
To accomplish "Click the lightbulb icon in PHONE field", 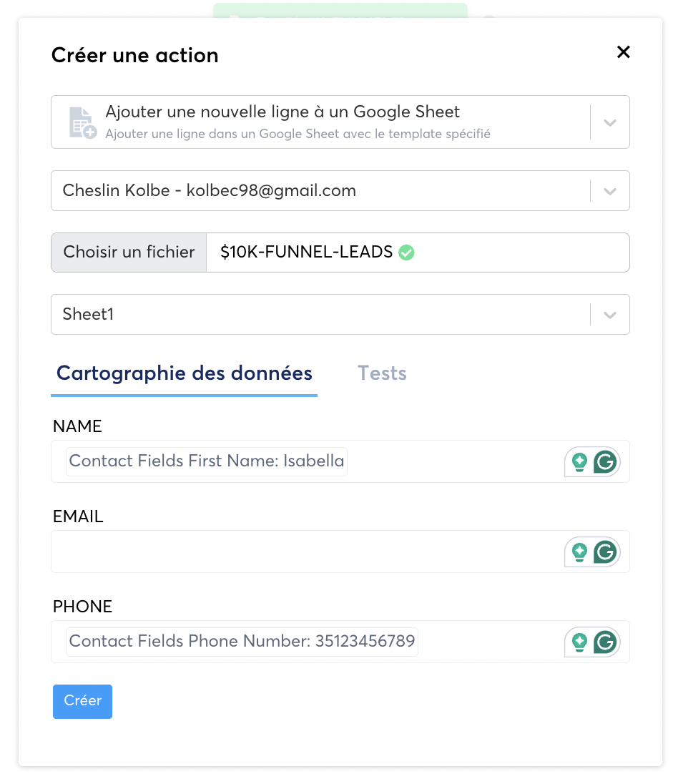I will pos(579,642).
